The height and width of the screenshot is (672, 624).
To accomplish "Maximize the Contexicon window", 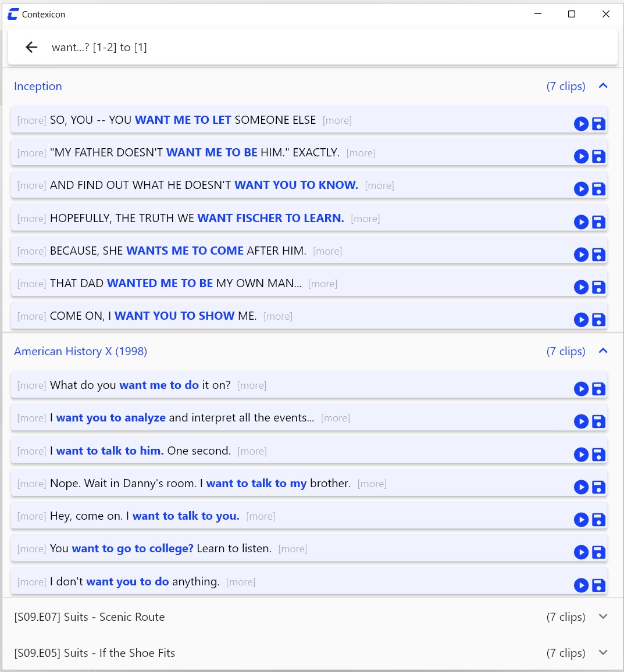I will (x=572, y=14).
